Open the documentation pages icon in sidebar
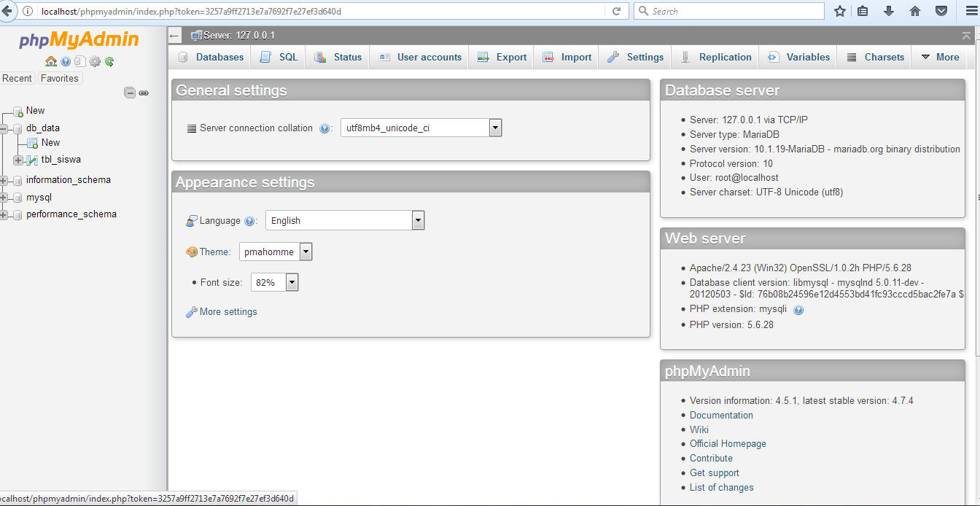This screenshot has width=980, height=506. 79,62
